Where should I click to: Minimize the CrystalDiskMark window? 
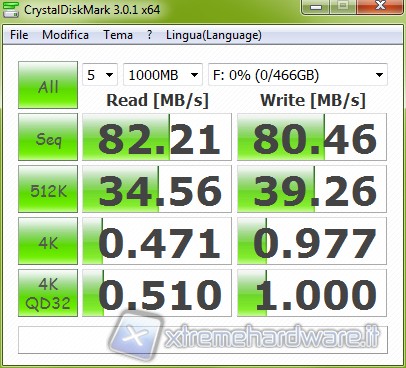coord(316,7)
